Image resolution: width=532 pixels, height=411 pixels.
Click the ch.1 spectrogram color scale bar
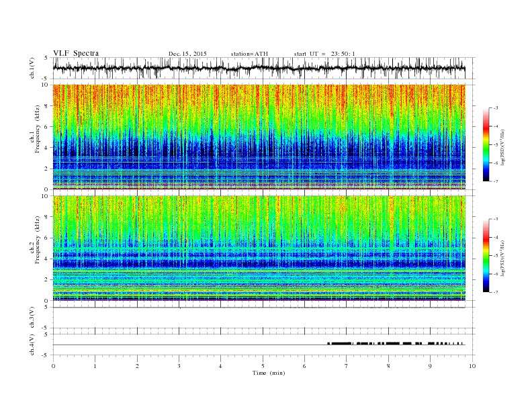click(486, 144)
